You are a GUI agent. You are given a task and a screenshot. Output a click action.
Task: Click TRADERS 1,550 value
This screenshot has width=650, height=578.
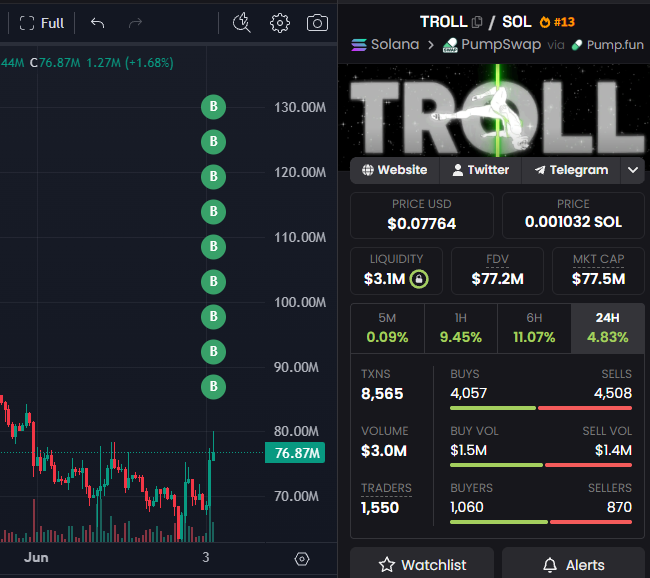(x=380, y=508)
